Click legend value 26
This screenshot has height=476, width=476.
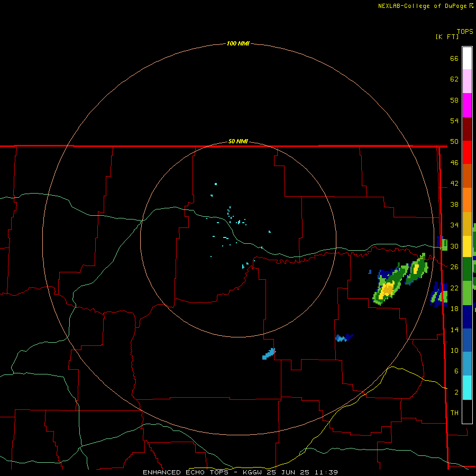point(454,267)
